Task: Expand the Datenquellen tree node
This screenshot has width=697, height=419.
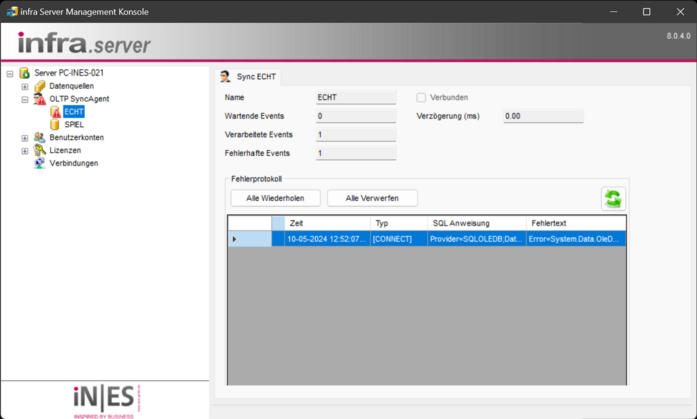Action: [x=25, y=86]
